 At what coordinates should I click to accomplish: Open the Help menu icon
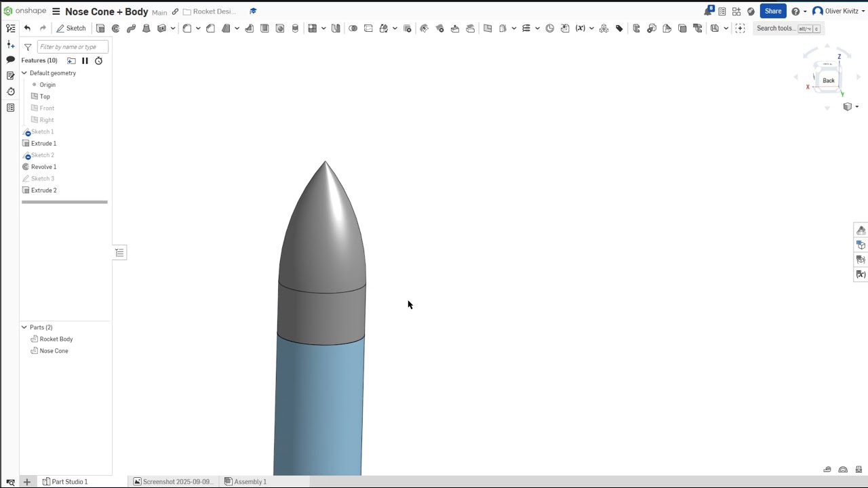coord(795,12)
